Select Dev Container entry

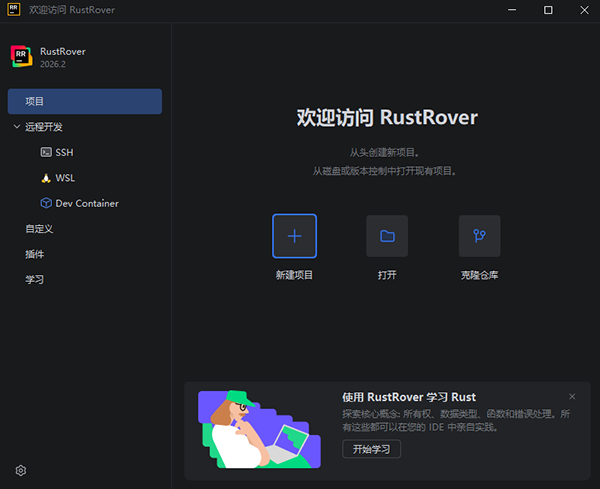tap(85, 203)
